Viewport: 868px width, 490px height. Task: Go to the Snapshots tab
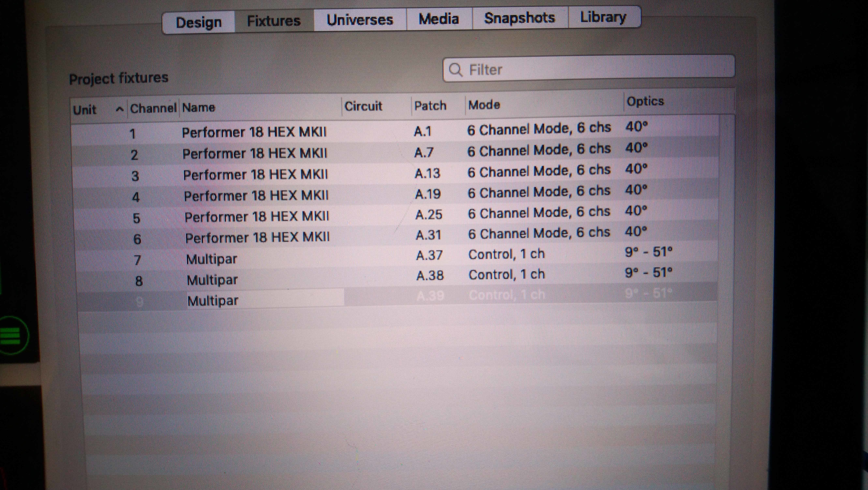(x=520, y=18)
